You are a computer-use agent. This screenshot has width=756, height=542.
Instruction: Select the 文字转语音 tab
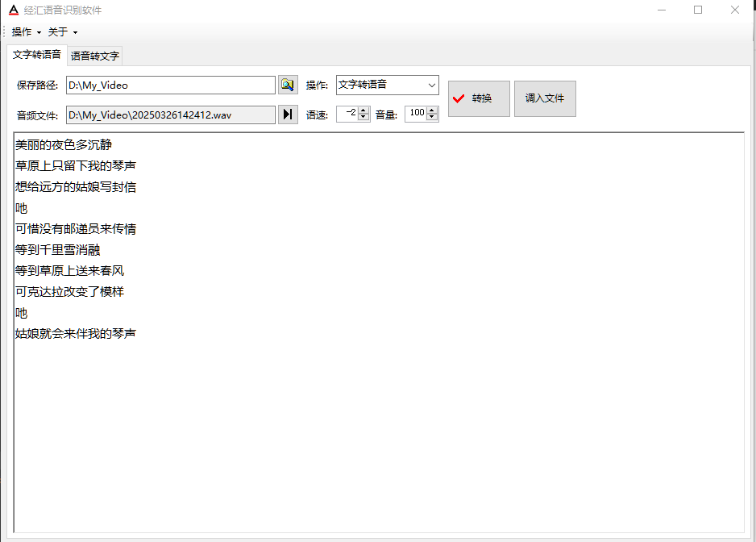click(36, 55)
